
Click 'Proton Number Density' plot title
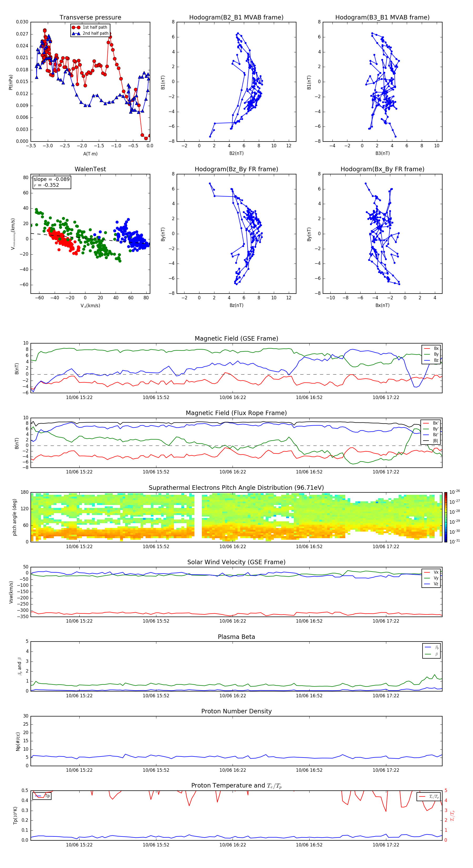coord(236,711)
